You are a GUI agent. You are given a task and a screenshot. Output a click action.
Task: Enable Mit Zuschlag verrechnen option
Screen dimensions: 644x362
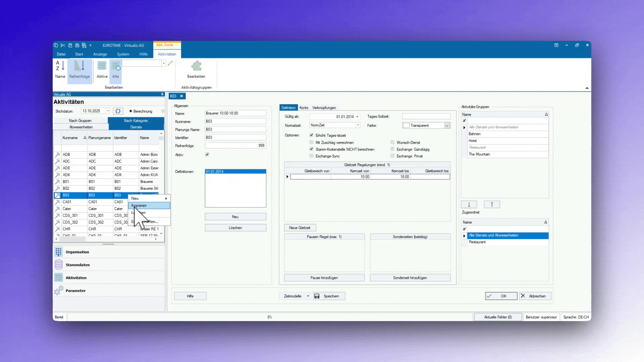point(312,142)
